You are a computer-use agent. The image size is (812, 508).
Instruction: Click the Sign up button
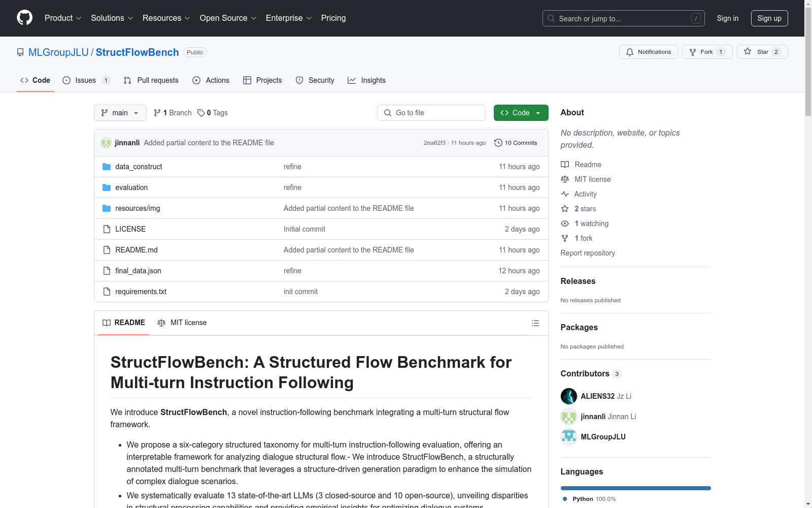tap(769, 18)
